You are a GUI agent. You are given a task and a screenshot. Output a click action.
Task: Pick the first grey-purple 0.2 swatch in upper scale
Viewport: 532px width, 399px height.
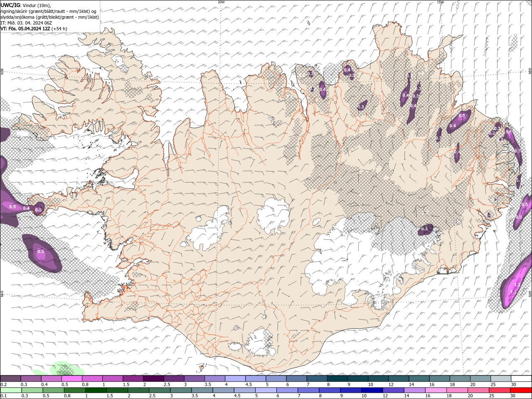pos(10,379)
